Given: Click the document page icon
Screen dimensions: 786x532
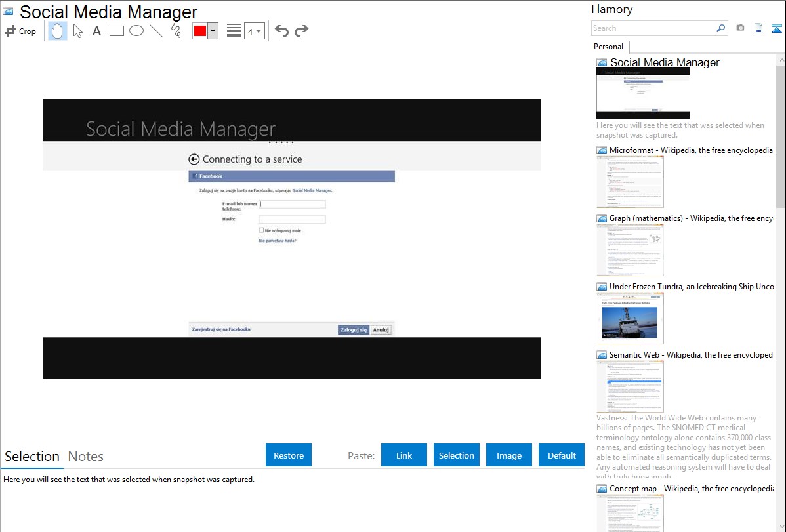Looking at the screenshot, I should pyautogui.click(x=758, y=28).
